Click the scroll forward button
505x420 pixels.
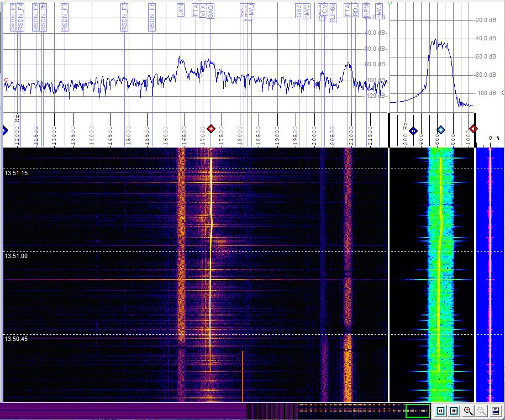click(x=454, y=411)
